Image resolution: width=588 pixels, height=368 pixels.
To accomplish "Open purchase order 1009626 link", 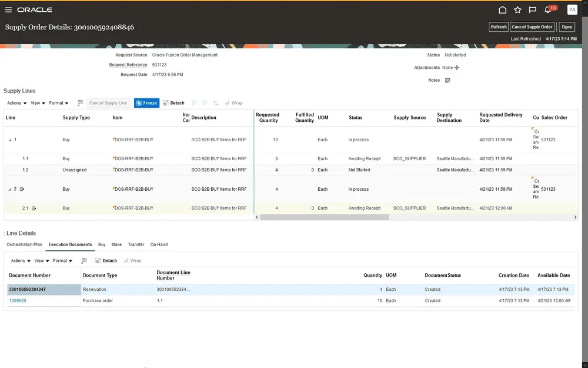I will (18, 300).
